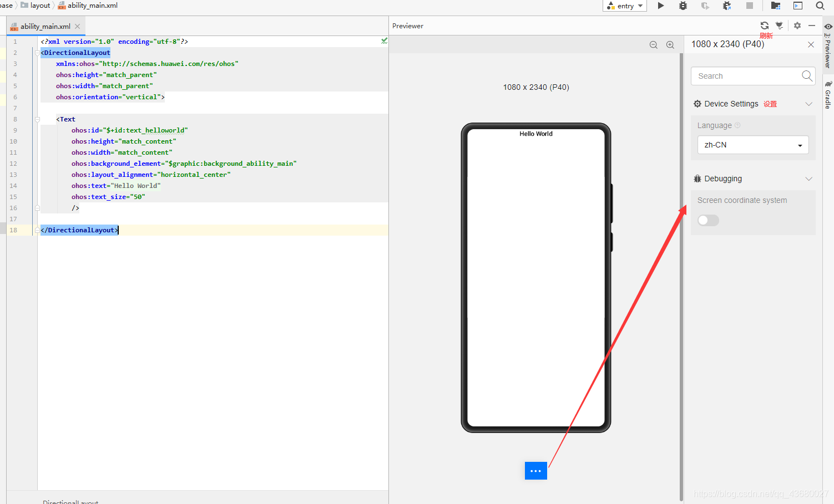The height and width of the screenshot is (504, 834).
Task: Fold the DirectionalLayout tag at line 2
Action: pos(37,53)
